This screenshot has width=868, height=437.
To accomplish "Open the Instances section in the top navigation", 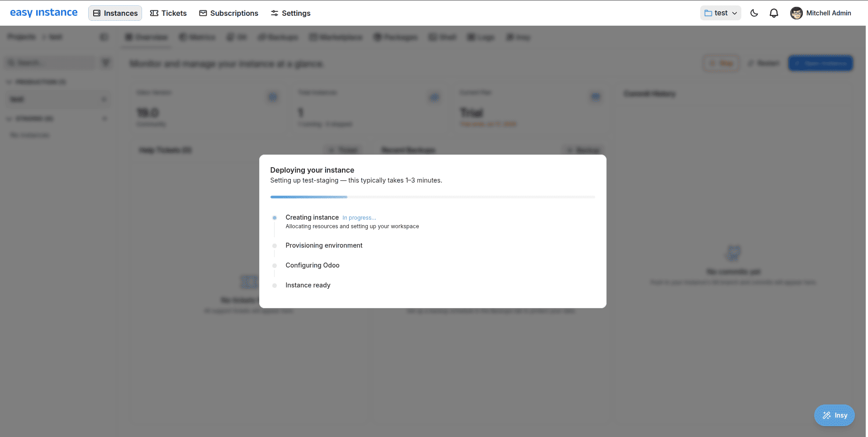I will (115, 13).
